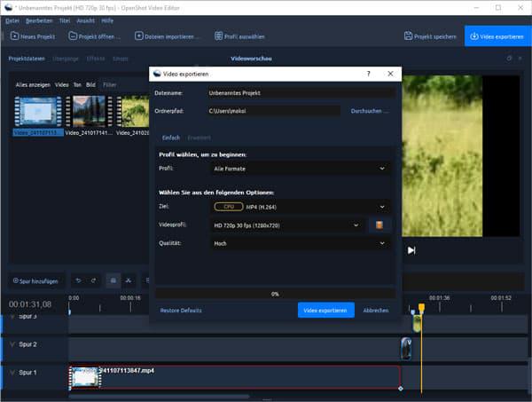Switch to the Erweitert tab
532x402 pixels.
pos(199,138)
